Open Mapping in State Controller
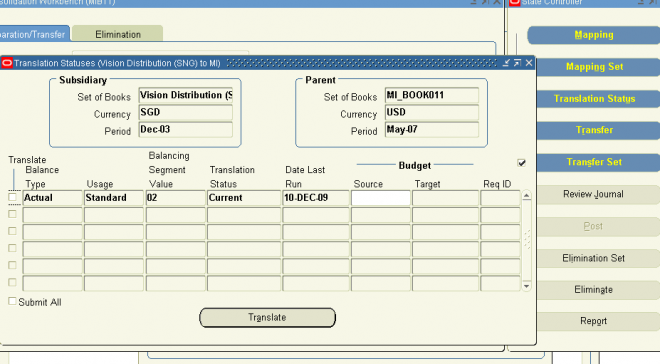Screen dimensions: 660x364 pyautogui.click(x=594, y=35)
